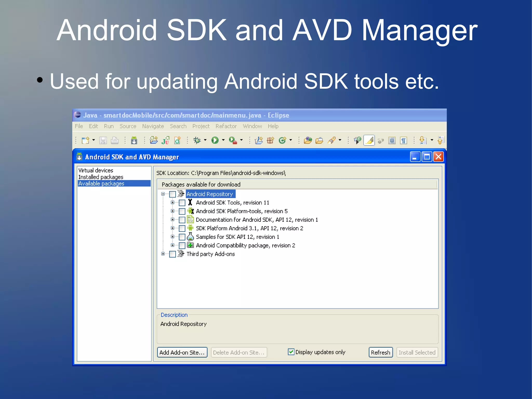This screenshot has width=532, height=399.
Task: Click the Add Add-on Site button
Action: [x=182, y=352]
